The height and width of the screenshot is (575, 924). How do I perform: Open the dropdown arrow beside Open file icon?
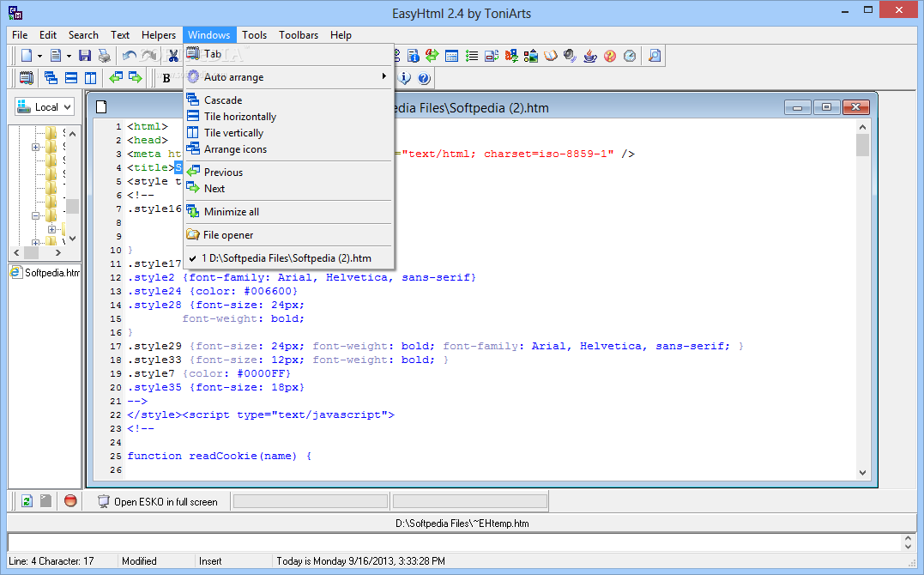pyautogui.click(x=69, y=57)
